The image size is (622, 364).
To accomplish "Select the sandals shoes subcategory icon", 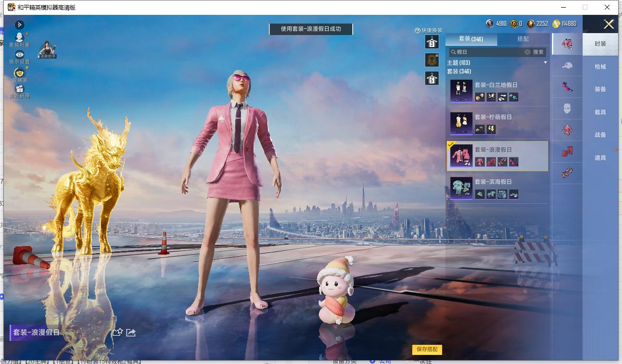I will pyautogui.click(x=567, y=173).
